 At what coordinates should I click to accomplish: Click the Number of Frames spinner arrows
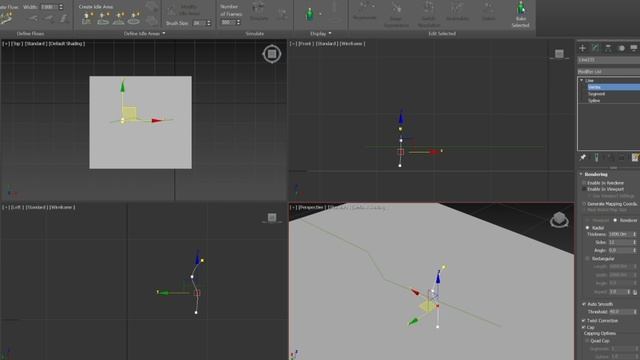[x=238, y=22]
